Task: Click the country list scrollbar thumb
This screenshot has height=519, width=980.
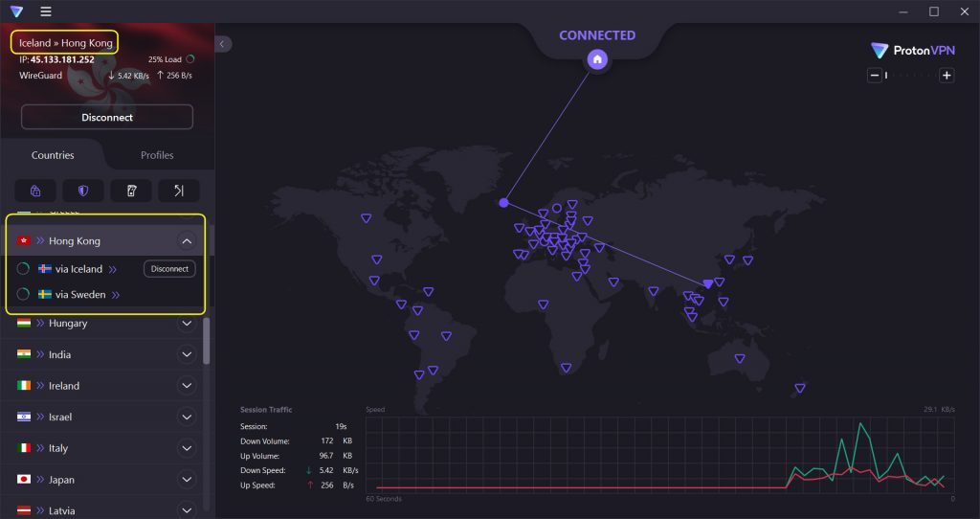Action: 207,341
